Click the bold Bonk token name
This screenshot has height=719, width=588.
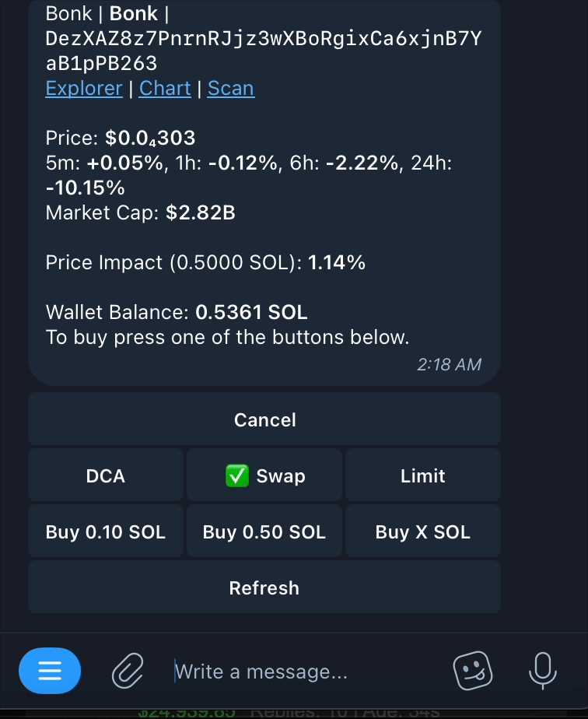[134, 14]
